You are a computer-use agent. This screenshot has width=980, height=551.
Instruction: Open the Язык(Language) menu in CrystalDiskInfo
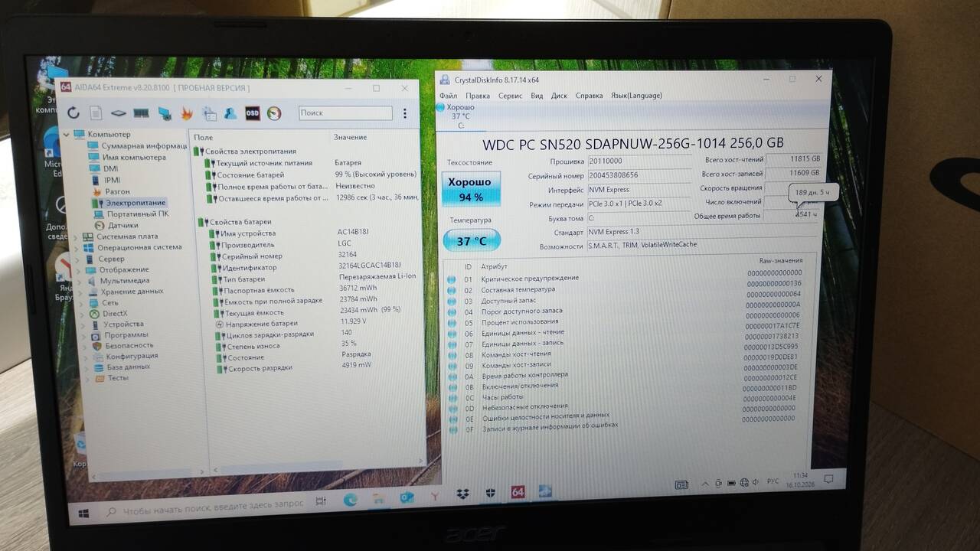(x=636, y=96)
